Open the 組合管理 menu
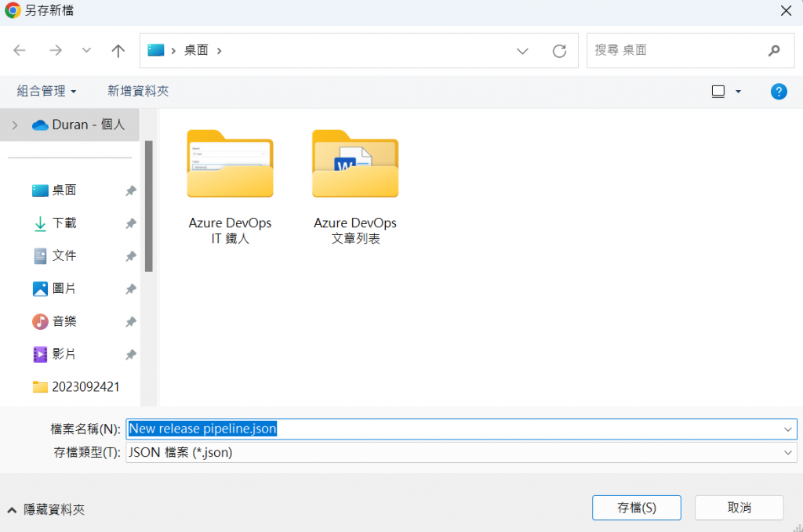Viewport: 803px width, 532px height. pyautogui.click(x=46, y=91)
